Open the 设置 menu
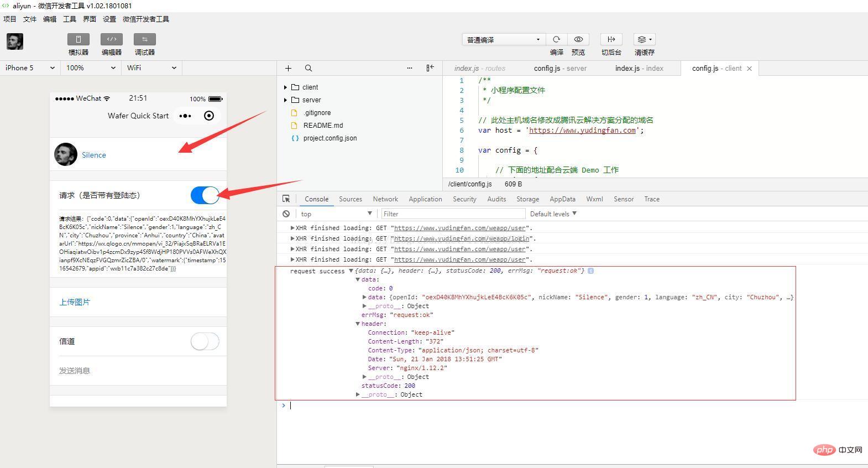868x468 pixels. (109, 19)
